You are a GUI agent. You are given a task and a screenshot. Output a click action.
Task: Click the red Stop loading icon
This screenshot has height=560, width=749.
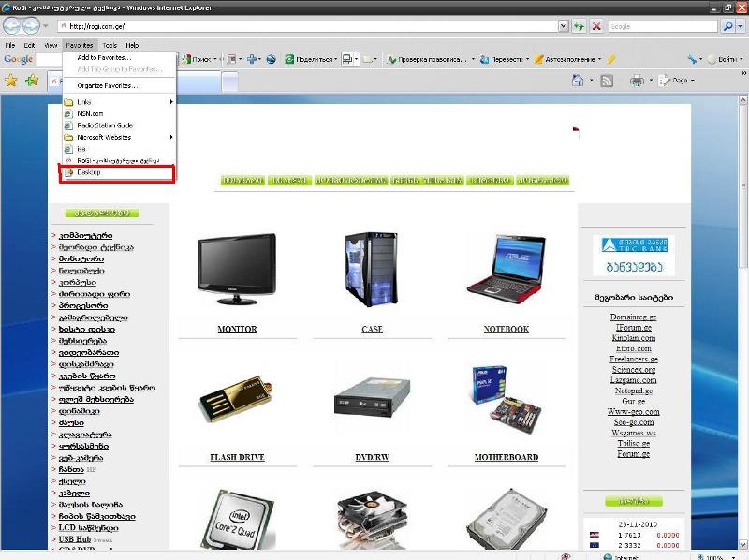tap(596, 26)
